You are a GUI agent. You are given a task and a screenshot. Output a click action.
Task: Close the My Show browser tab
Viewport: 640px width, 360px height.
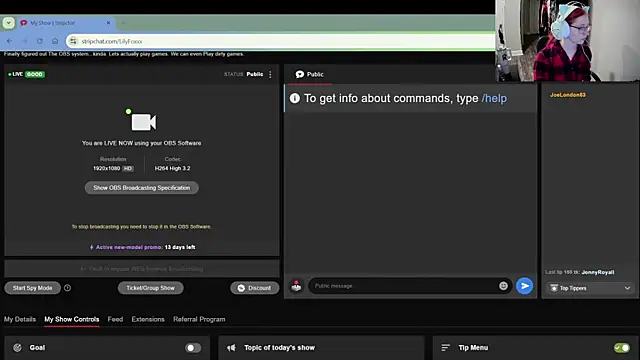(108, 23)
